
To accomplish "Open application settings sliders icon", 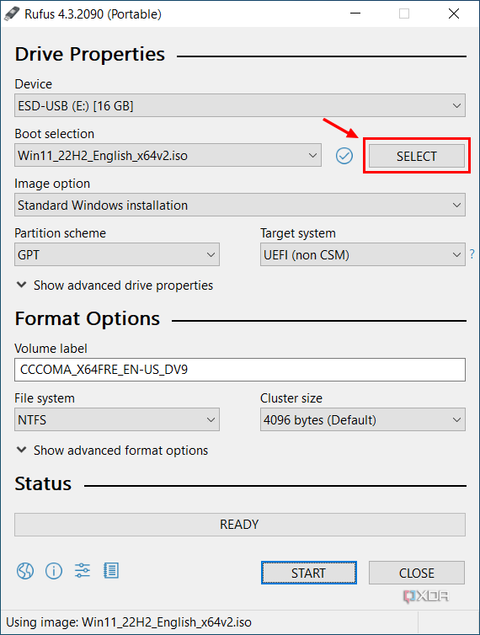I will 82,571.
